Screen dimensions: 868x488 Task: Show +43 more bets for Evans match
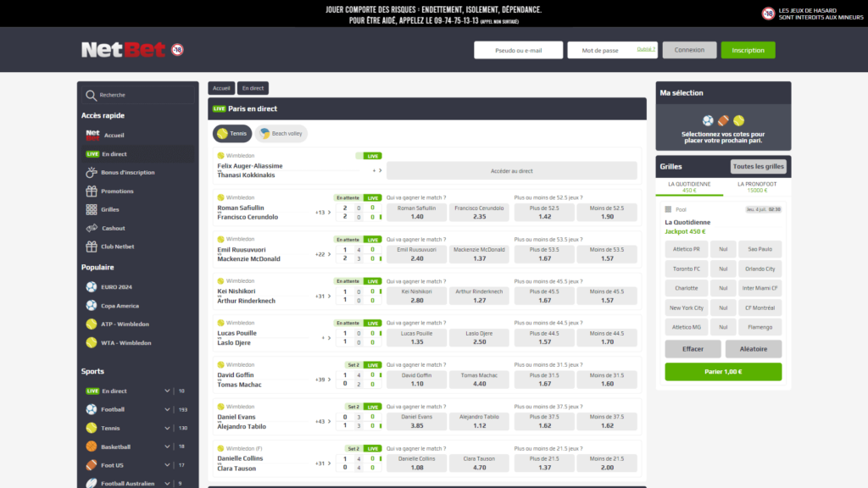[323, 422]
